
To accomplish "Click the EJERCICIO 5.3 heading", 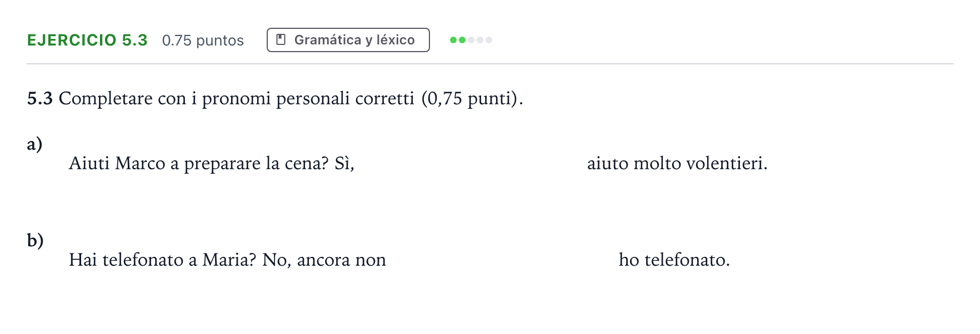I will click(x=87, y=40).
